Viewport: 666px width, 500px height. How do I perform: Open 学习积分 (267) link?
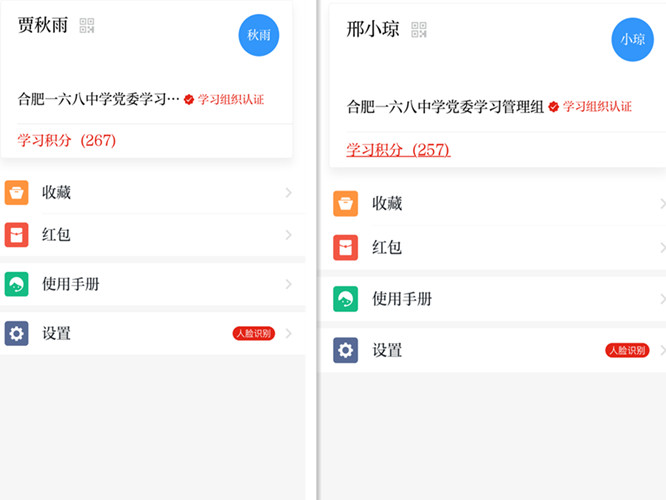[67, 140]
